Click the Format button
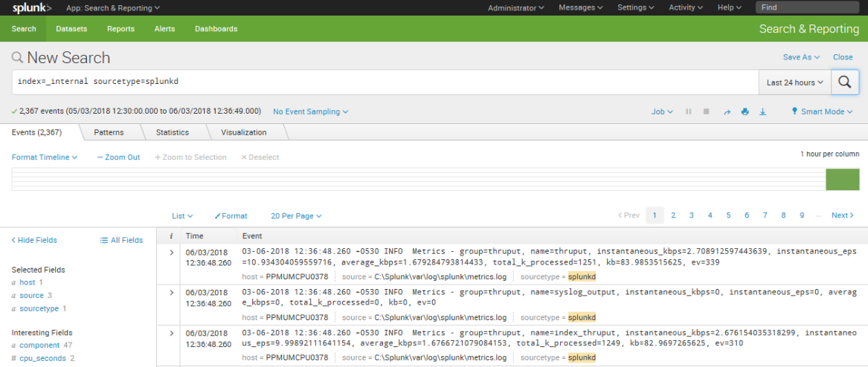The width and height of the screenshot is (868, 367). click(x=231, y=216)
